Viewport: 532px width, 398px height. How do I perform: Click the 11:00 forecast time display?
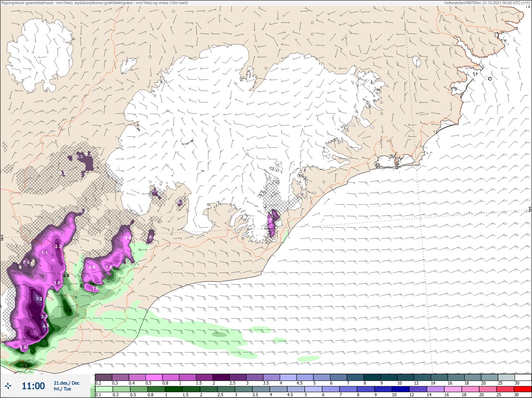(33, 386)
